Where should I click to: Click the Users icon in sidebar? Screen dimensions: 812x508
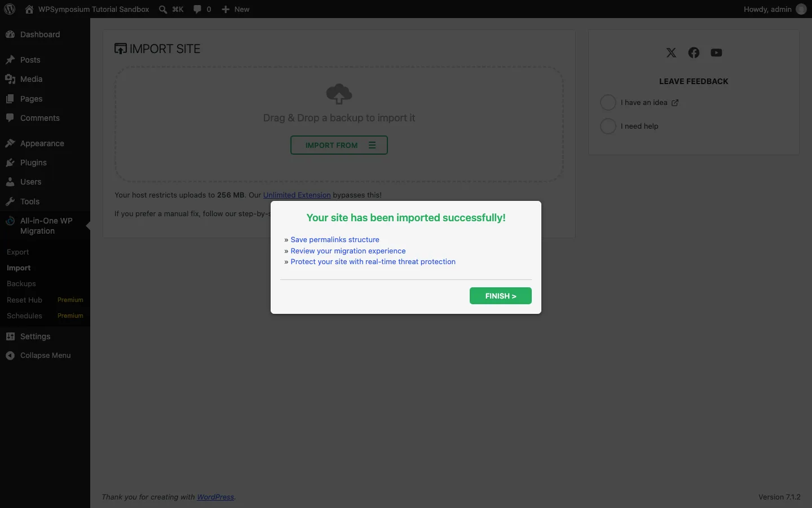point(10,182)
